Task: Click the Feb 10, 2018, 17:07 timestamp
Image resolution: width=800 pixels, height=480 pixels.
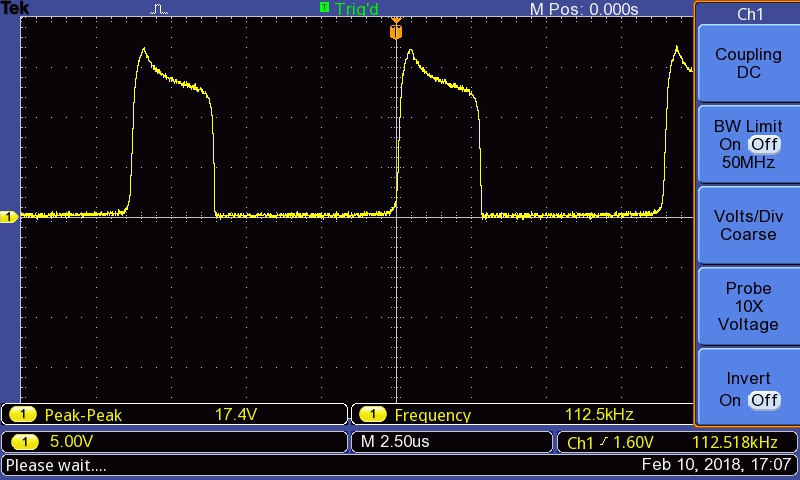Action: click(x=716, y=465)
